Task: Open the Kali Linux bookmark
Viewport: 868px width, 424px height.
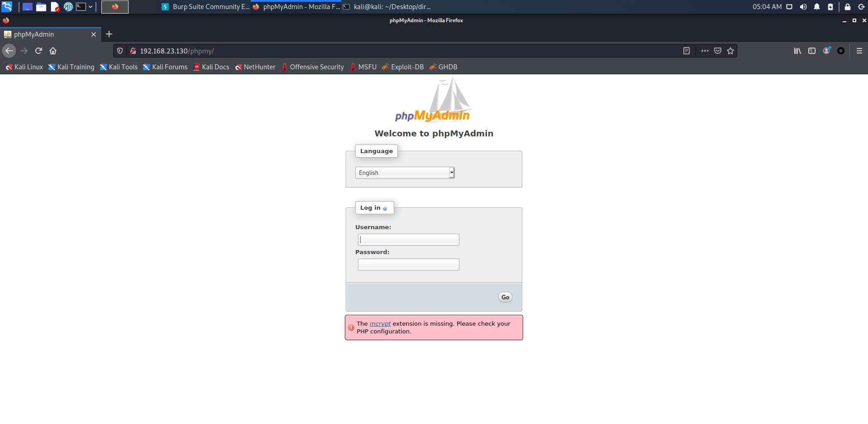Action: [24, 67]
